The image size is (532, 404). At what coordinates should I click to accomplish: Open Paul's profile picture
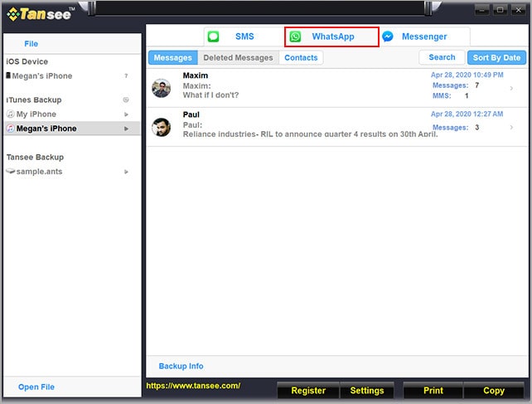[x=162, y=127]
